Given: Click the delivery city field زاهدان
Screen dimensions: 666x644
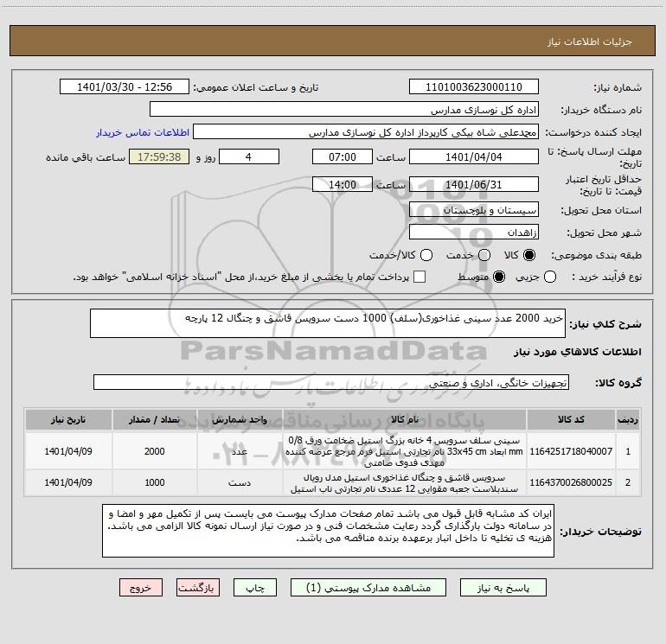Looking at the screenshot, I should click(474, 232).
